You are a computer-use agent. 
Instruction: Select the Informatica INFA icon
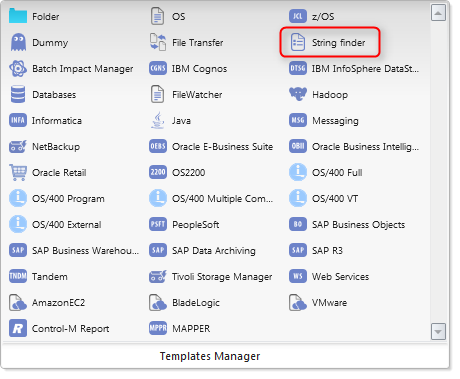18,120
